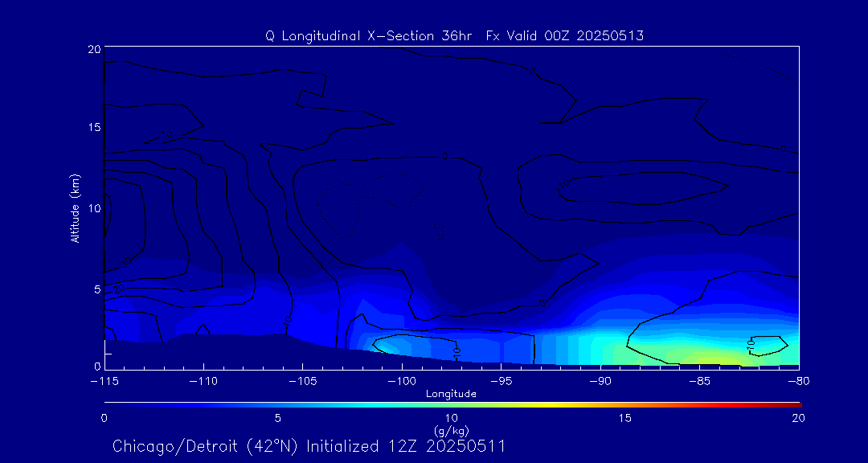Select the longitude tick label -105
868x463 pixels.
(302, 382)
